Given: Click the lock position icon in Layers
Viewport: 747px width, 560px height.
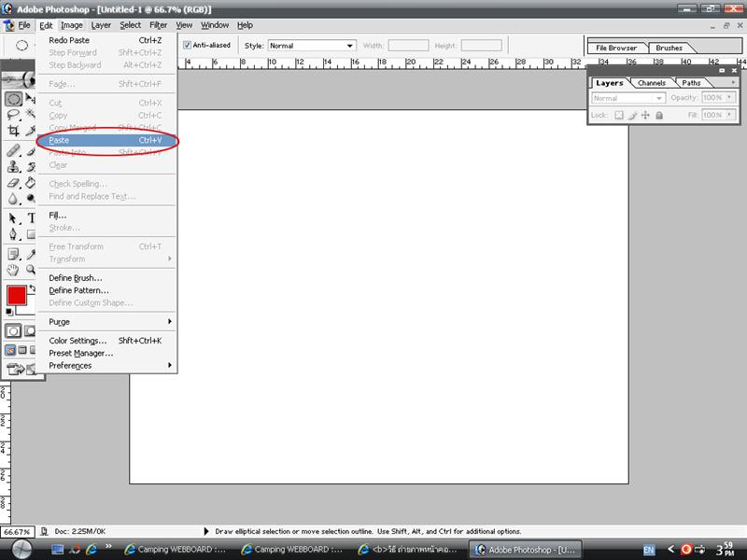Looking at the screenshot, I should (x=645, y=116).
